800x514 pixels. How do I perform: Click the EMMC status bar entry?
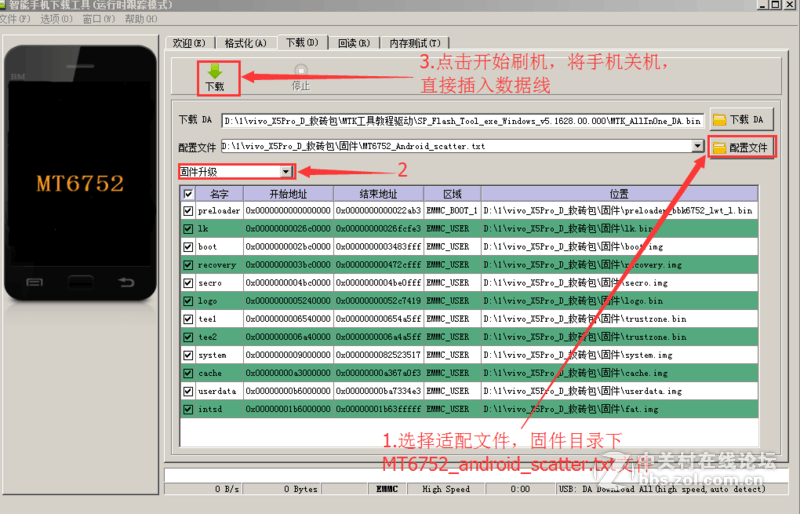[x=387, y=489]
